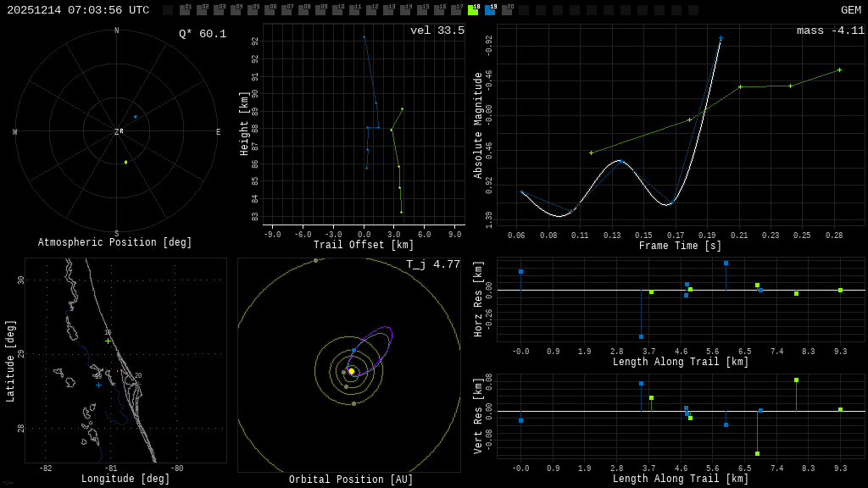
Task: Pick station 11 indicator box
Action: tap(355, 10)
